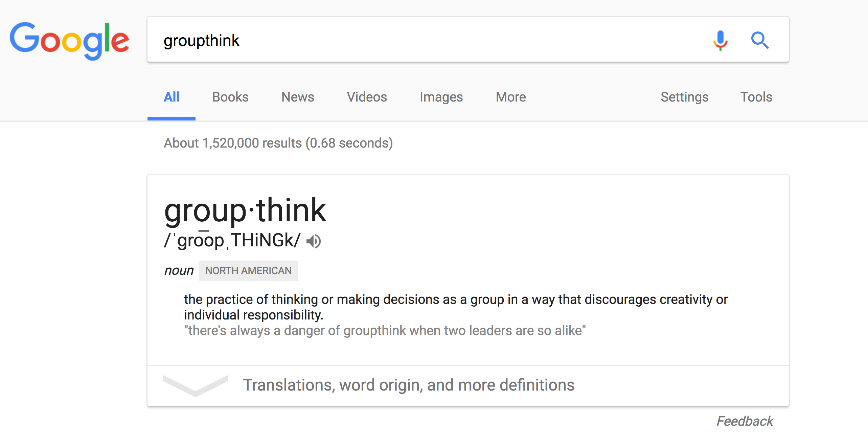Click the microphone voice search icon

(720, 40)
